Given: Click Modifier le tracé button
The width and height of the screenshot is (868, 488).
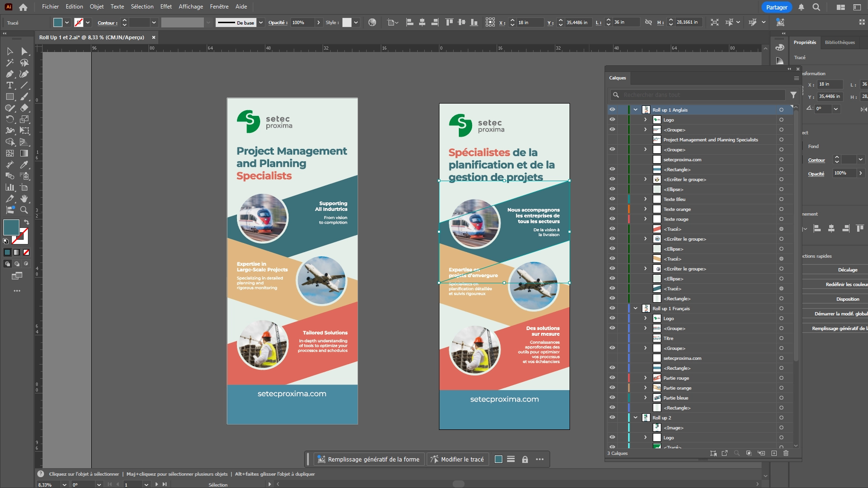Looking at the screenshot, I should [x=457, y=459].
